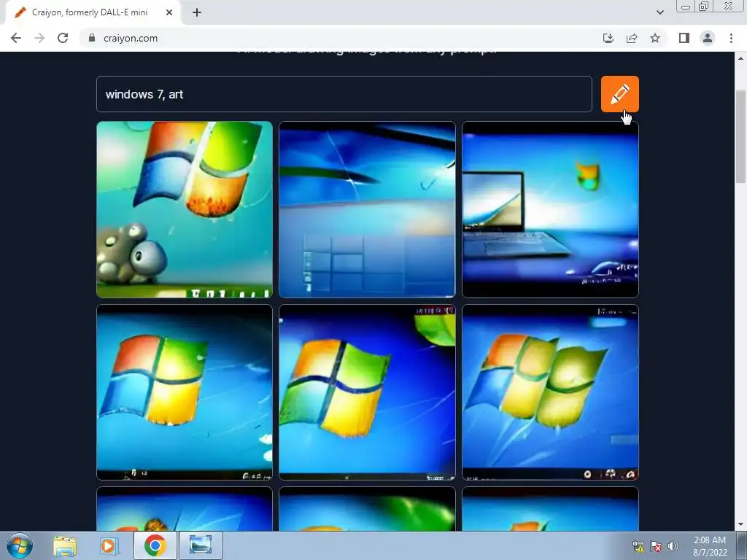
Task: Restore down the Chrome window
Action: (x=703, y=6)
